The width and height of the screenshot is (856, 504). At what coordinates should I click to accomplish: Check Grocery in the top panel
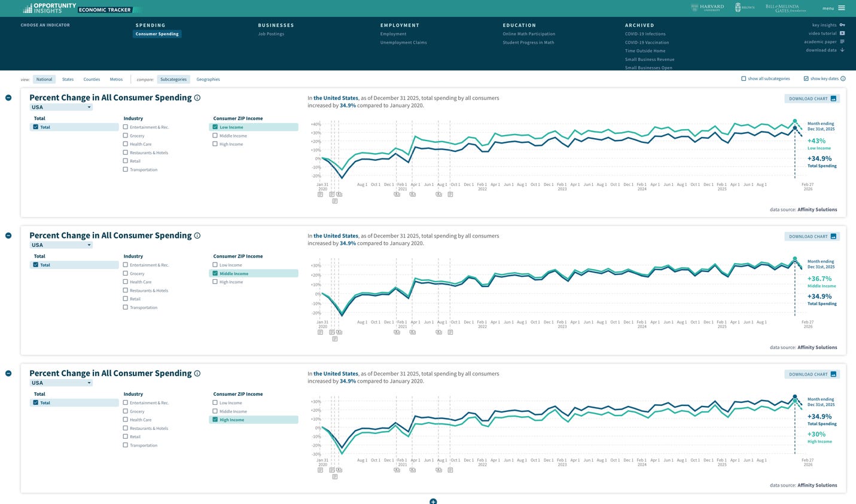pos(126,136)
